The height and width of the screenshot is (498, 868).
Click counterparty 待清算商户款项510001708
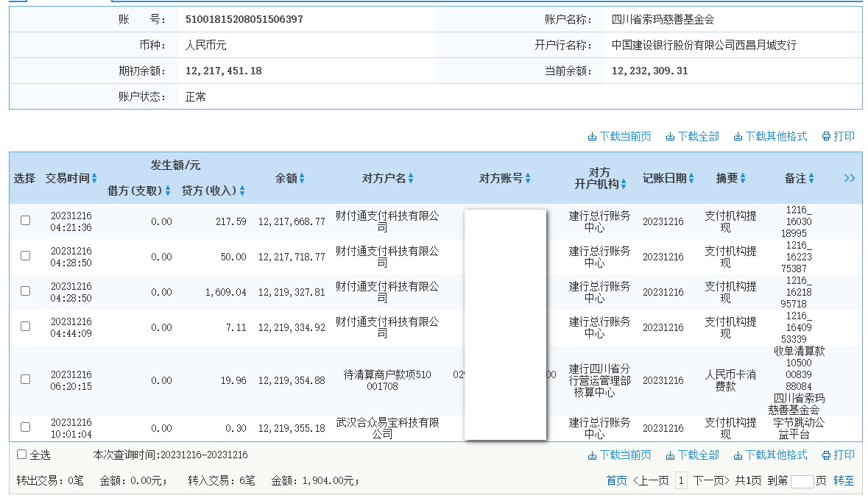[387, 380]
